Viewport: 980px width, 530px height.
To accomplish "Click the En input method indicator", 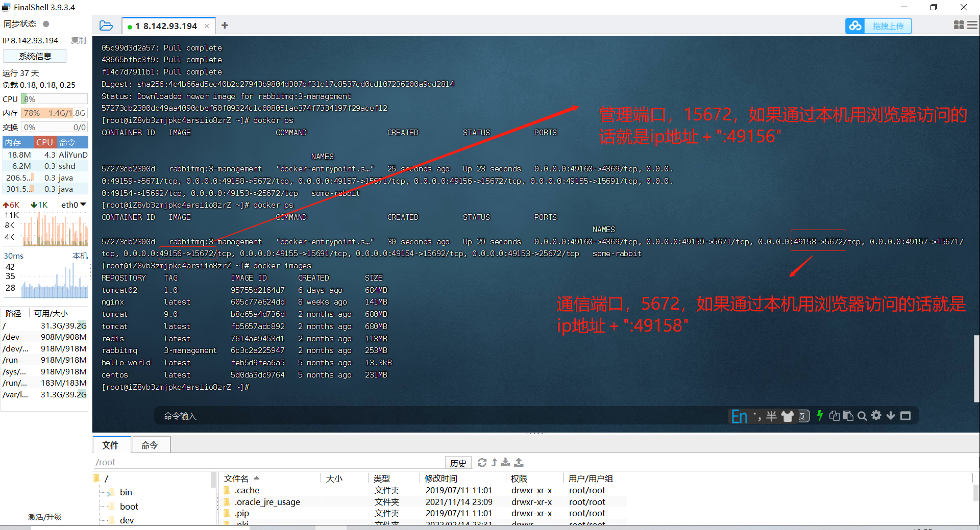I will pyautogui.click(x=739, y=417).
